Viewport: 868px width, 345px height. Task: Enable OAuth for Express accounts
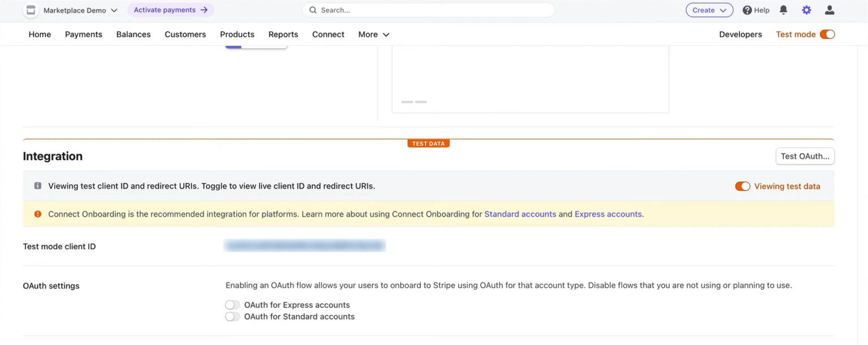(x=232, y=304)
